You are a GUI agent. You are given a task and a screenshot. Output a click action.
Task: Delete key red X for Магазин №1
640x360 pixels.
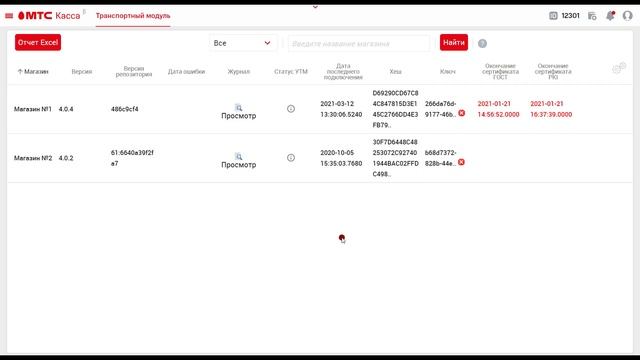[x=462, y=113]
